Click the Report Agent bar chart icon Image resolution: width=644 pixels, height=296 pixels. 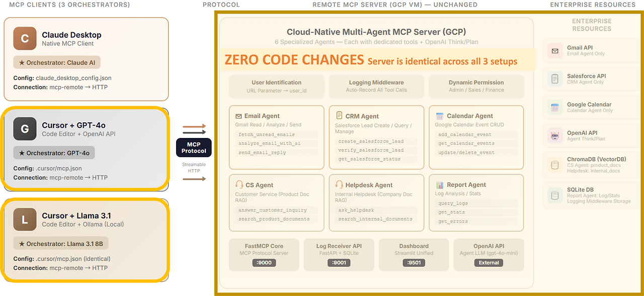click(x=440, y=185)
